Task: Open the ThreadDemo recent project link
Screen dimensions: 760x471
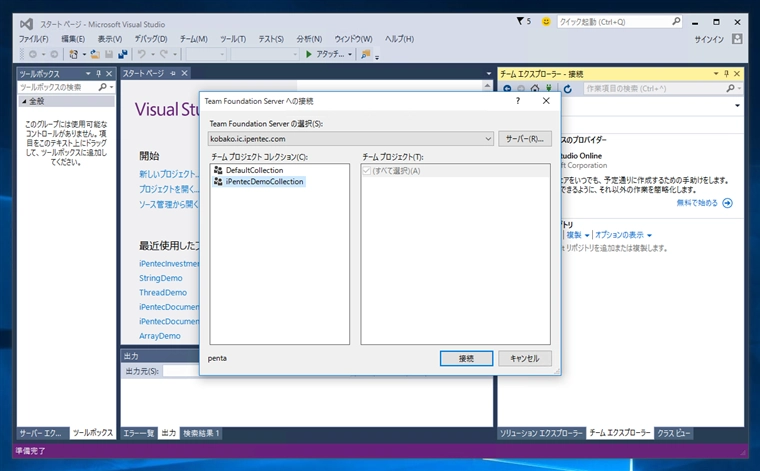Action: (x=163, y=293)
